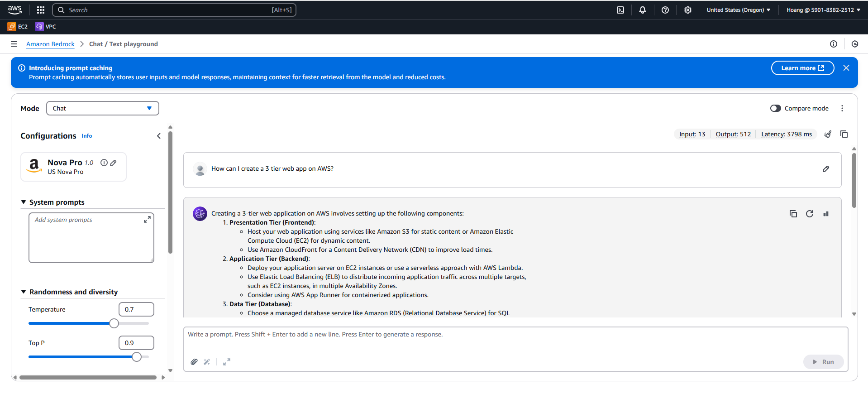
Task: Click the Presentation Tier (Frontend) heading
Action: [272, 222]
